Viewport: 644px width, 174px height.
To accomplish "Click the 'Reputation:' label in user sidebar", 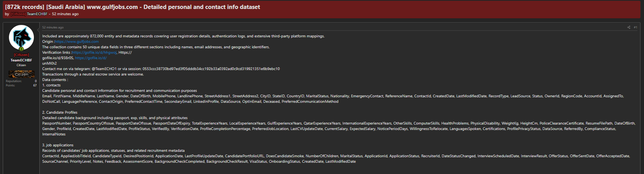I will (14, 81).
